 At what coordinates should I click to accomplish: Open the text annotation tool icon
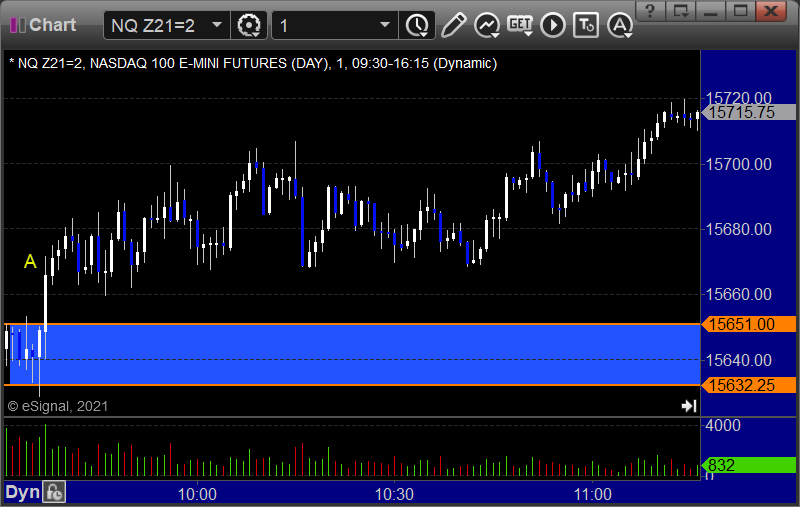pyautogui.click(x=586, y=25)
